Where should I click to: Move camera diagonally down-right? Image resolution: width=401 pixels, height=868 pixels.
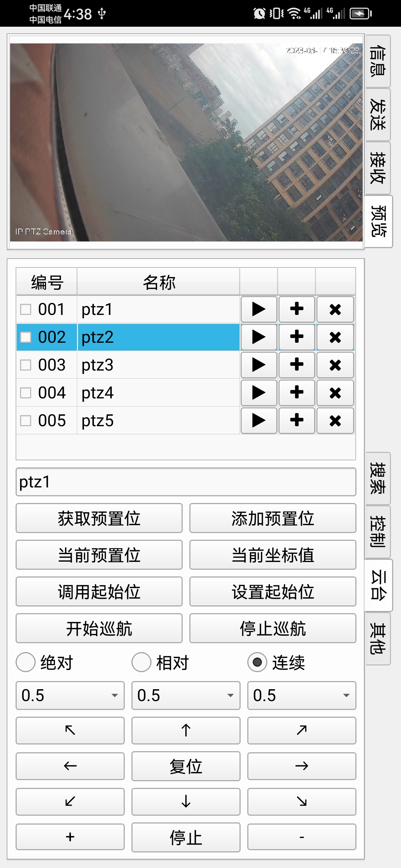301,802
